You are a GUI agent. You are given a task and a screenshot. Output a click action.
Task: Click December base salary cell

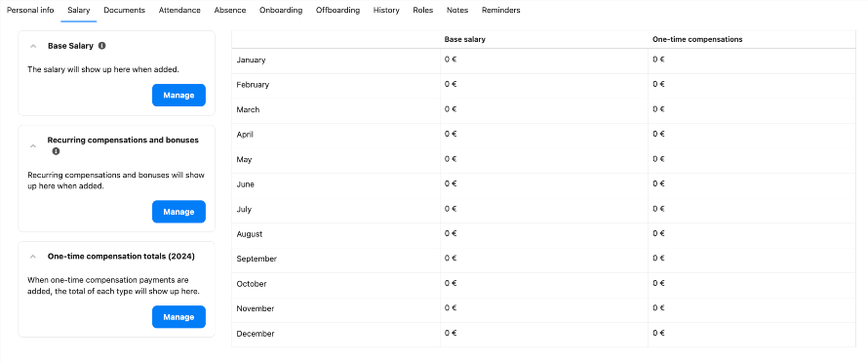click(x=544, y=335)
